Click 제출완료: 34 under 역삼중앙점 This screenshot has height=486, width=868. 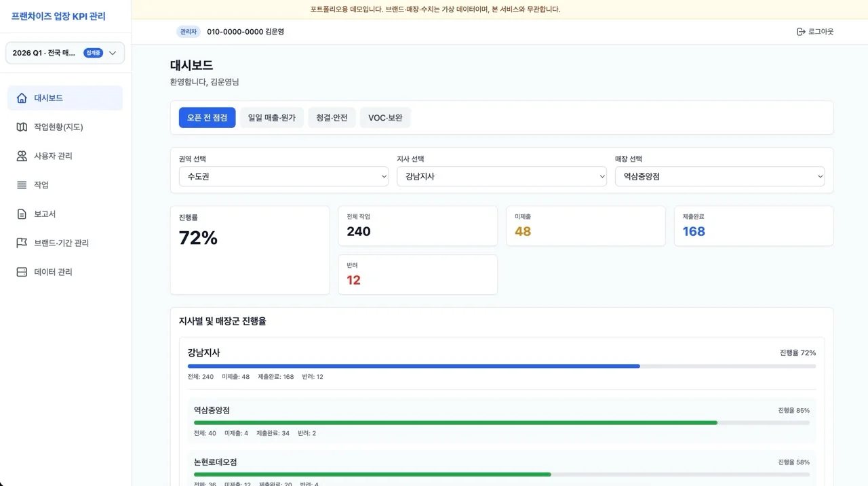[x=273, y=433]
